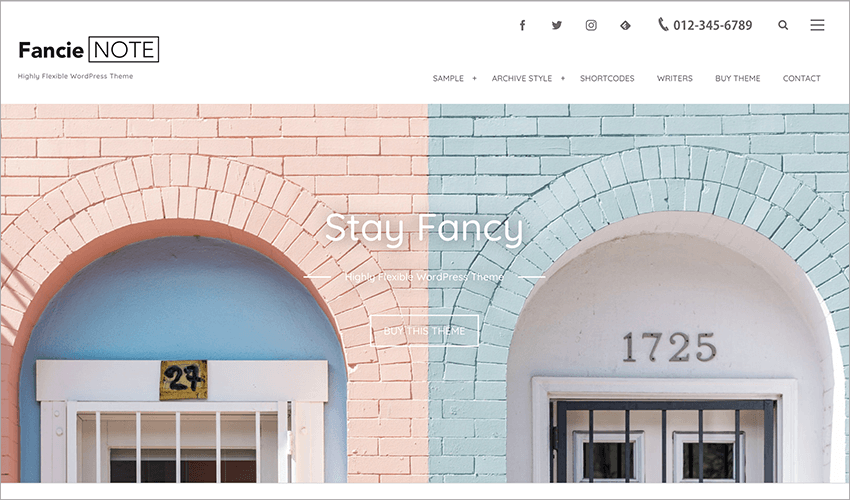
Task: Open the CONTACT page link
Action: [801, 78]
